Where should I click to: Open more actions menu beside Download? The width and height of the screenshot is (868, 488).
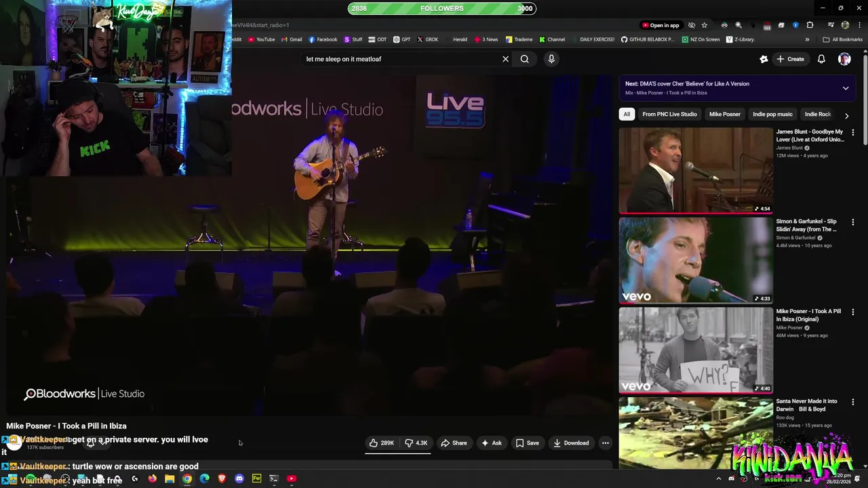pyautogui.click(x=605, y=443)
